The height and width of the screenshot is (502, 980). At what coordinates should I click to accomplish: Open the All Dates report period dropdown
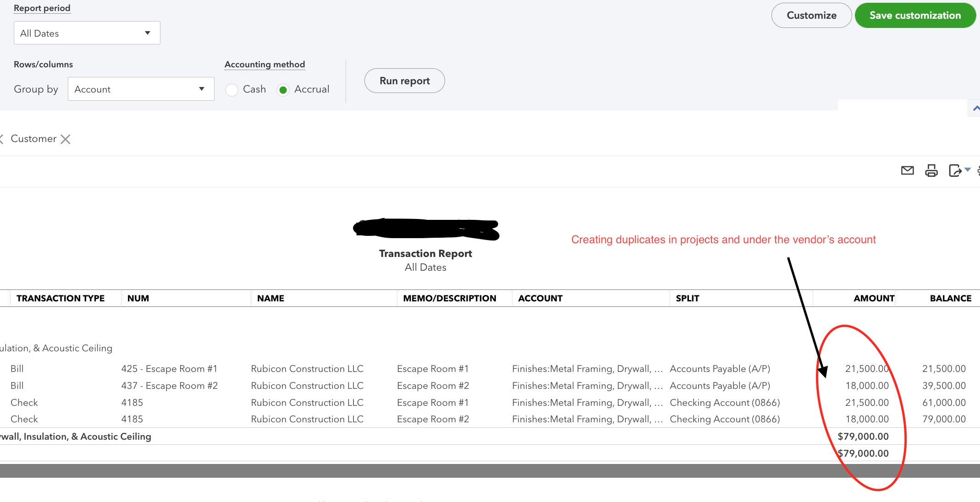(87, 33)
